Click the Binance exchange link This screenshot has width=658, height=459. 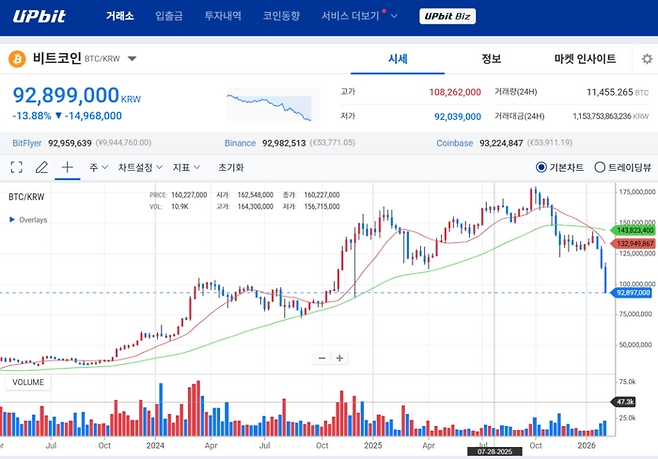[x=240, y=143]
